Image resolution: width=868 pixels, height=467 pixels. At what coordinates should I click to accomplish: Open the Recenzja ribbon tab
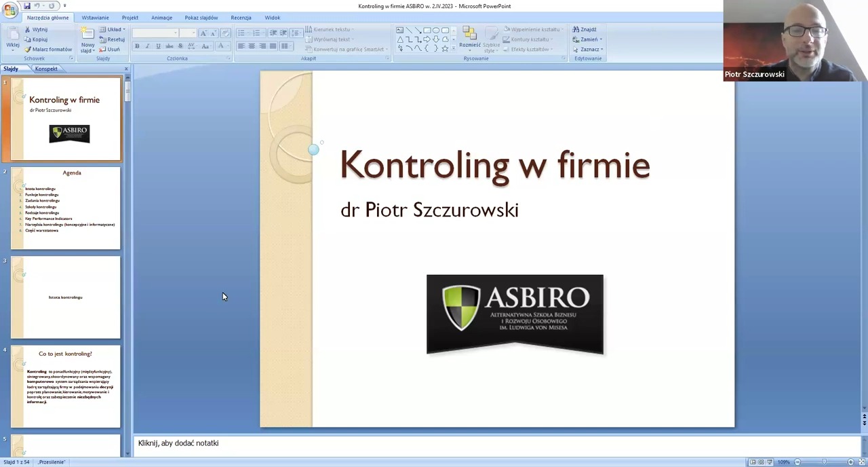[241, 18]
